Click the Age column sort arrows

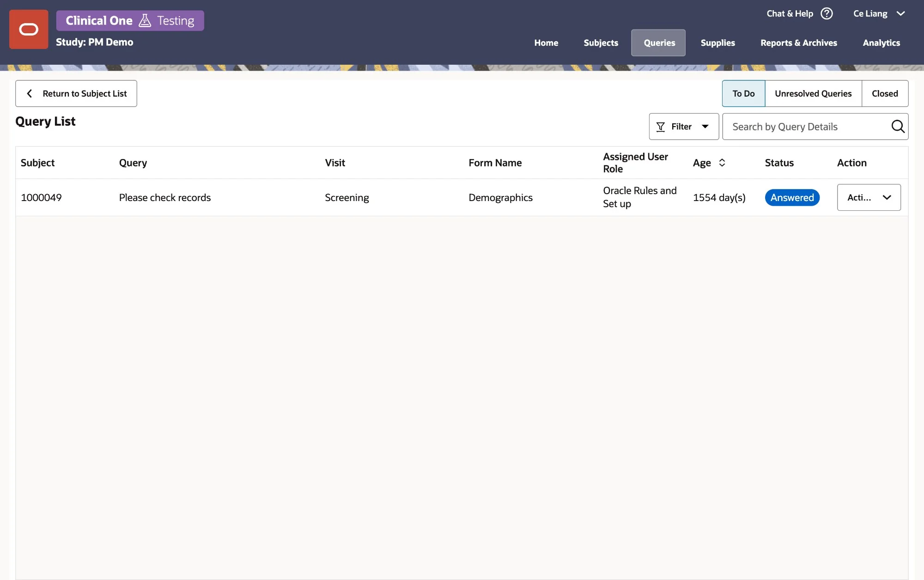point(722,163)
